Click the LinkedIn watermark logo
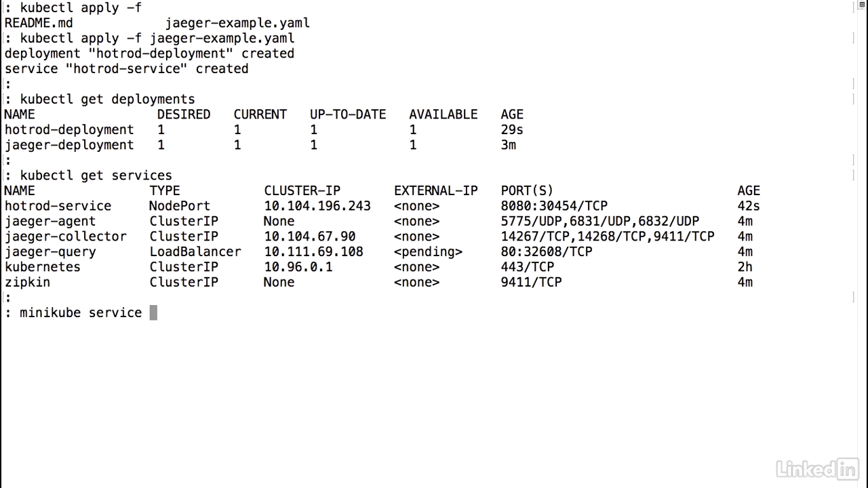 (817, 468)
